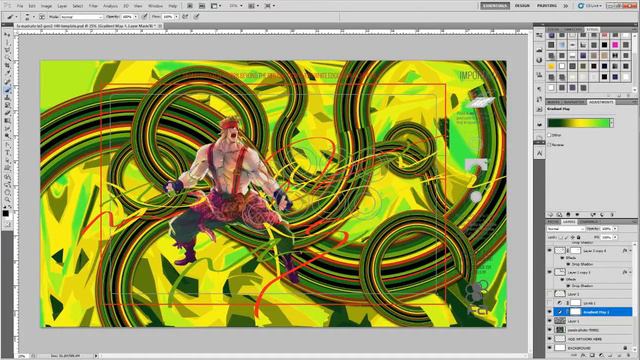Select the Pen tool

point(7,144)
